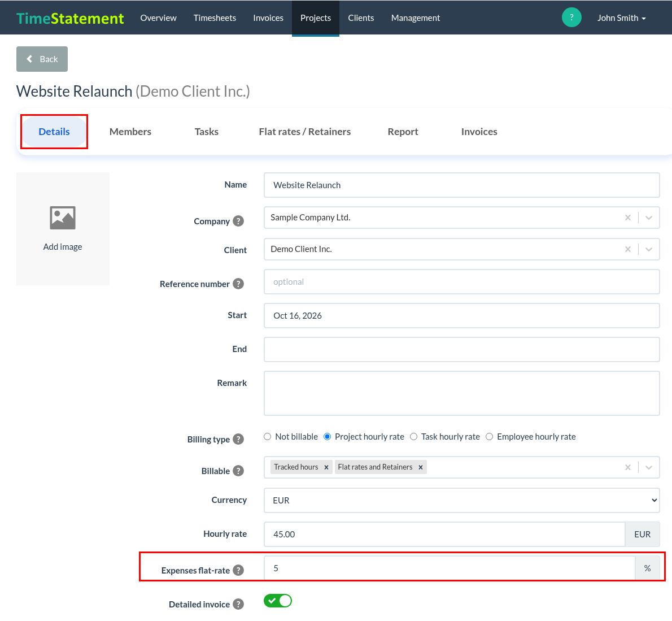Click the Company help question mark icon
The image size is (672, 621).
[x=238, y=222]
